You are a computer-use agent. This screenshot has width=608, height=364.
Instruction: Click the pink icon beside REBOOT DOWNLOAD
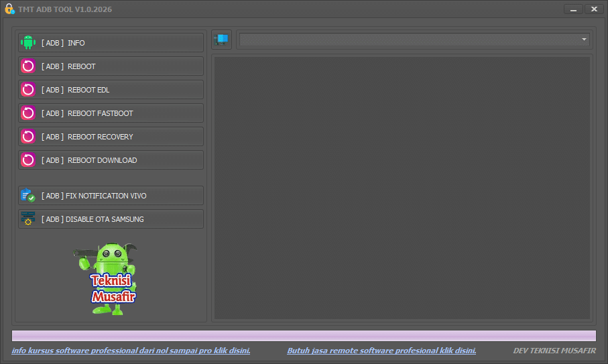[x=28, y=160]
